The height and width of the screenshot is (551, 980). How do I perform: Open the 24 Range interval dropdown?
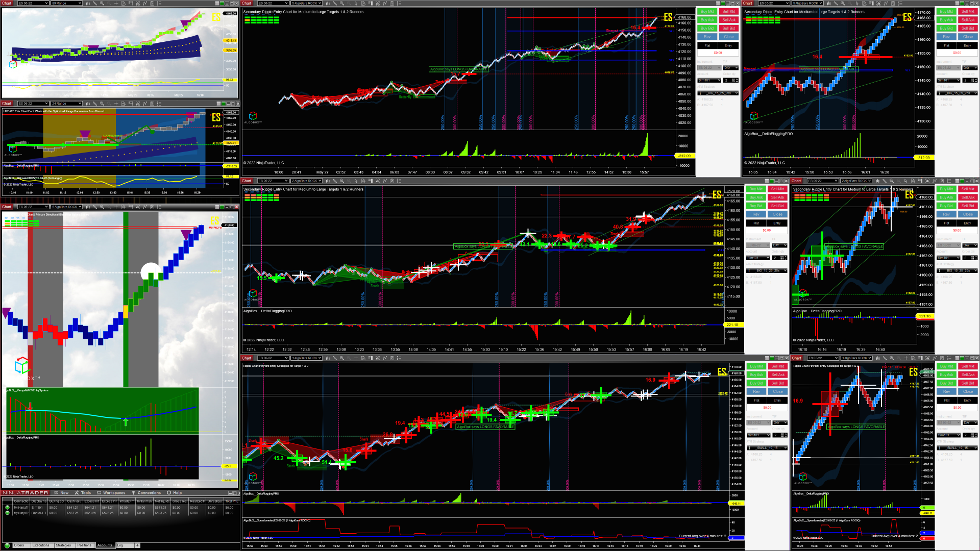(x=66, y=104)
